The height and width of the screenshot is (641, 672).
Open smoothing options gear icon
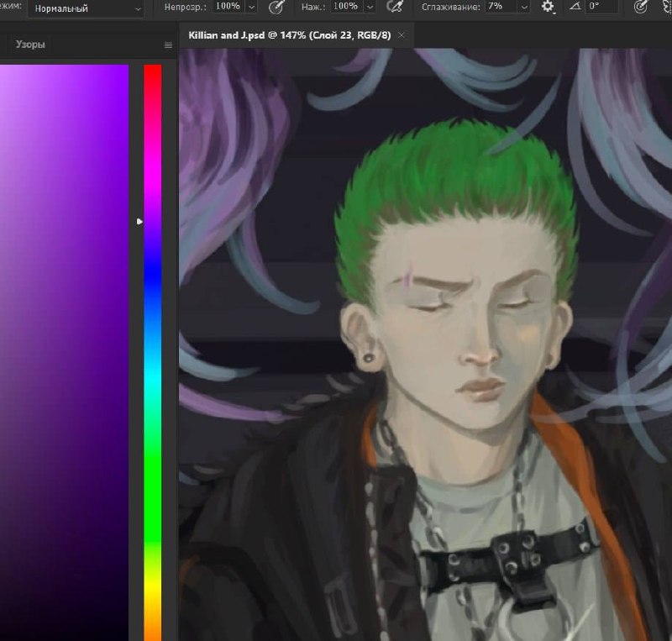[548, 7]
